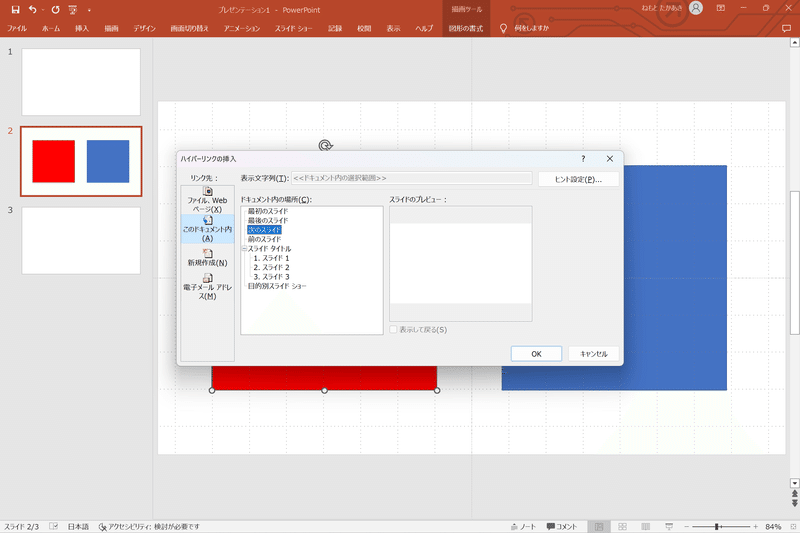Viewport: 800px width, 533px height.
Task: Open the スライド ショー ribbon tab
Action: (294, 29)
